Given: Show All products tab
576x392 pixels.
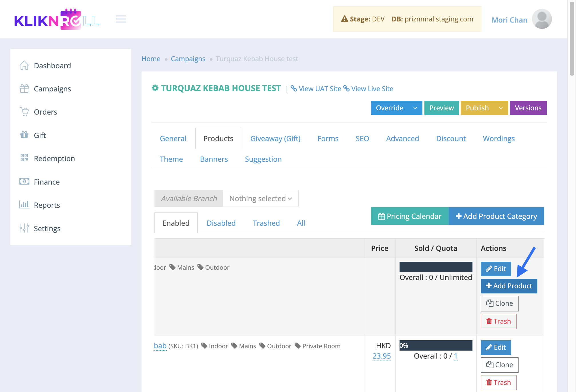Looking at the screenshot, I should click(x=301, y=223).
